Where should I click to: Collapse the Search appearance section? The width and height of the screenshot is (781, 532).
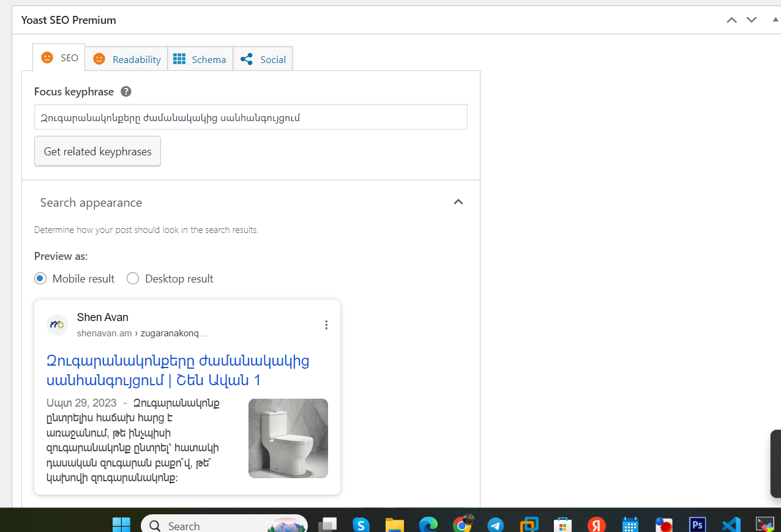458,202
